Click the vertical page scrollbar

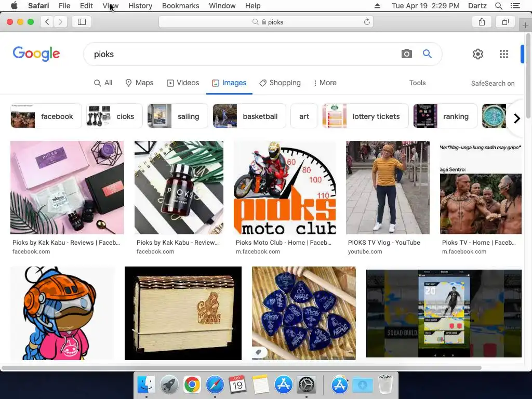(528, 76)
